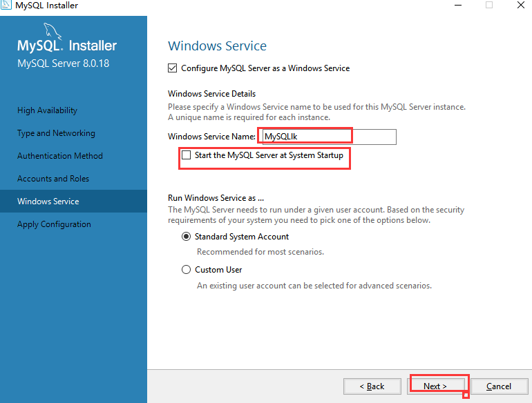Cancel the installer configuration

499,386
